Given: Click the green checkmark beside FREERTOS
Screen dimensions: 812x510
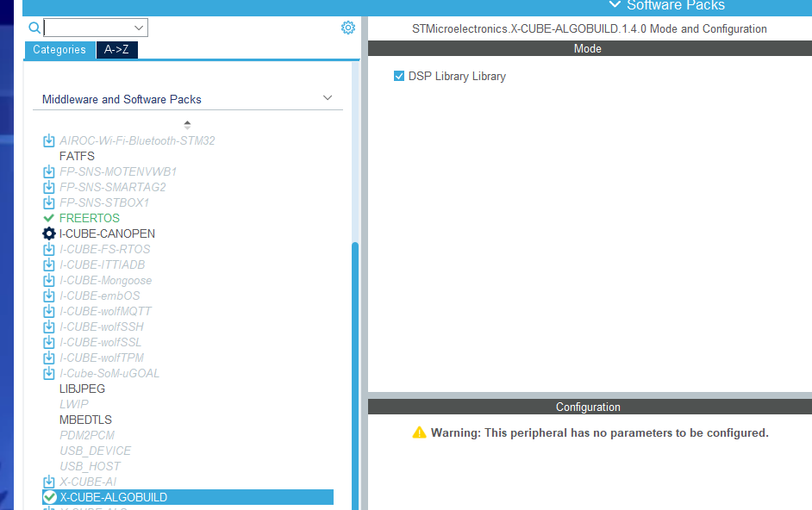Looking at the screenshot, I should (x=48, y=218).
